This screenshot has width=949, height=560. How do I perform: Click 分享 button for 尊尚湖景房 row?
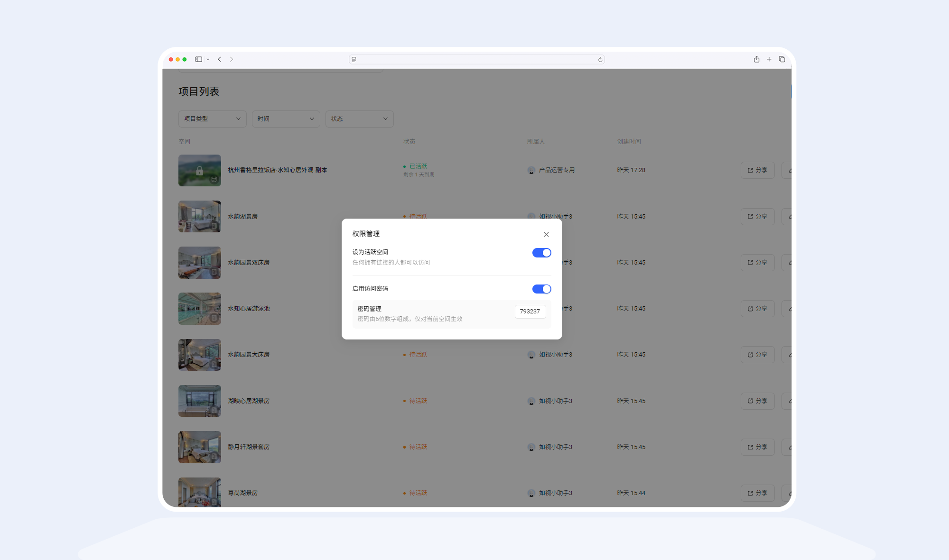click(757, 493)
